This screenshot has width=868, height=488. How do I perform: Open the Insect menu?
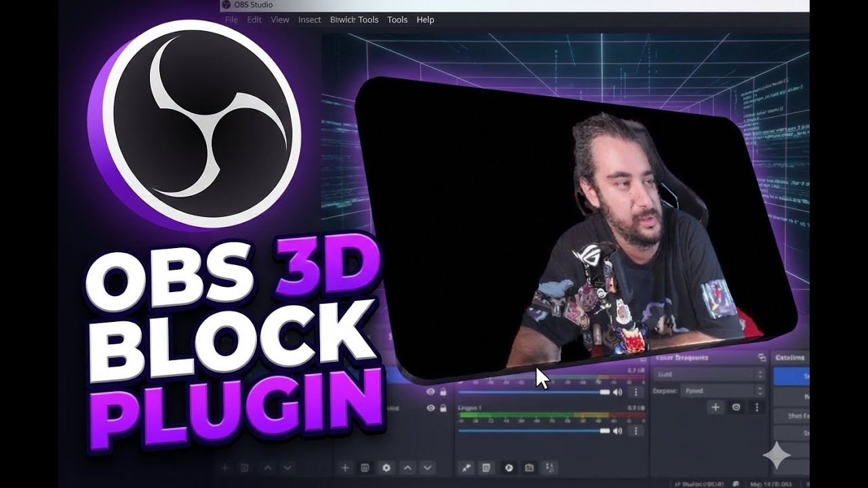tap(310, 20)
